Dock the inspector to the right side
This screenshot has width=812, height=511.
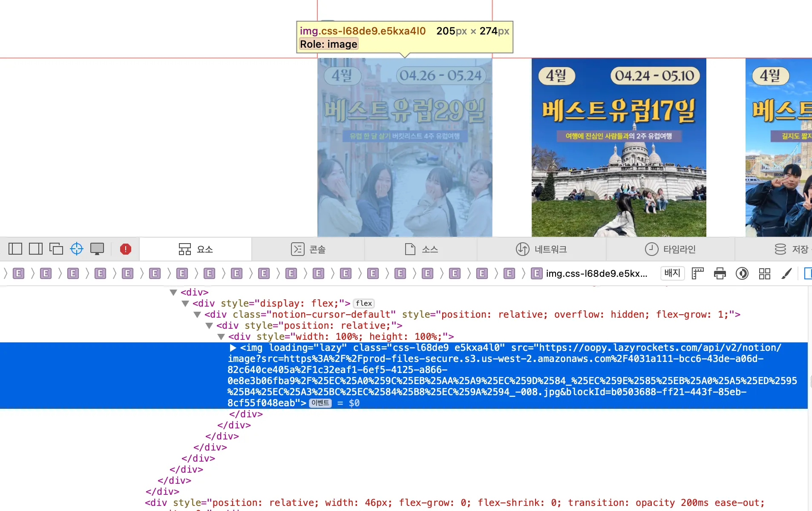(x=36, y=249)
